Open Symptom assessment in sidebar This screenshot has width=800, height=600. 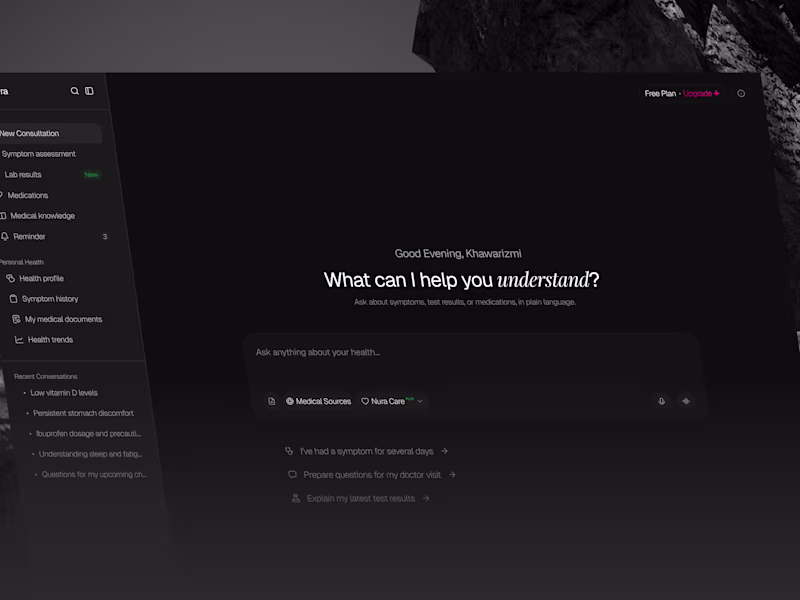[x=39, y=154]
